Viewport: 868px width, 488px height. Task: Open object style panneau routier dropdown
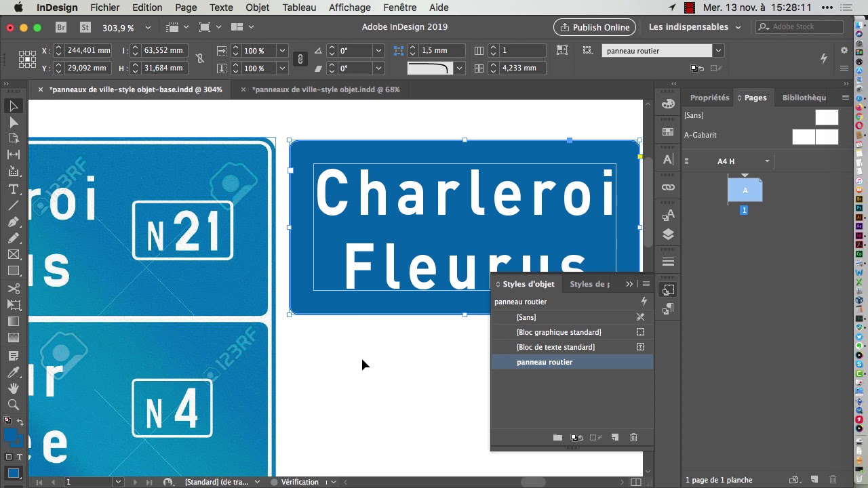718,51
